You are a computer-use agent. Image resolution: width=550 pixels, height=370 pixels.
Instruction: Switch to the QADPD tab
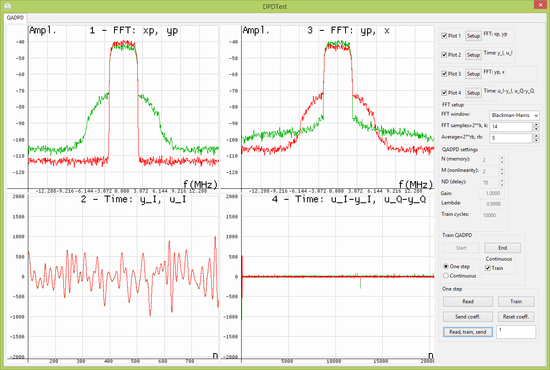15,18
